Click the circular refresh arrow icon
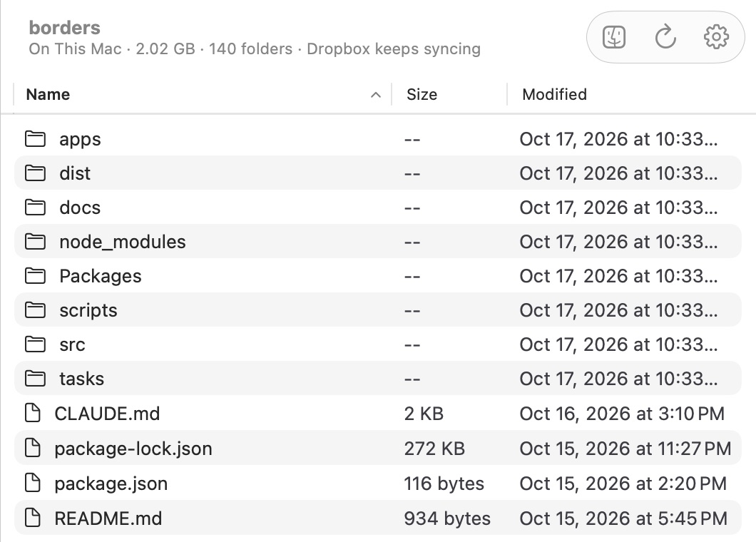This screenshot has height=542, width=756. [665, 37]
